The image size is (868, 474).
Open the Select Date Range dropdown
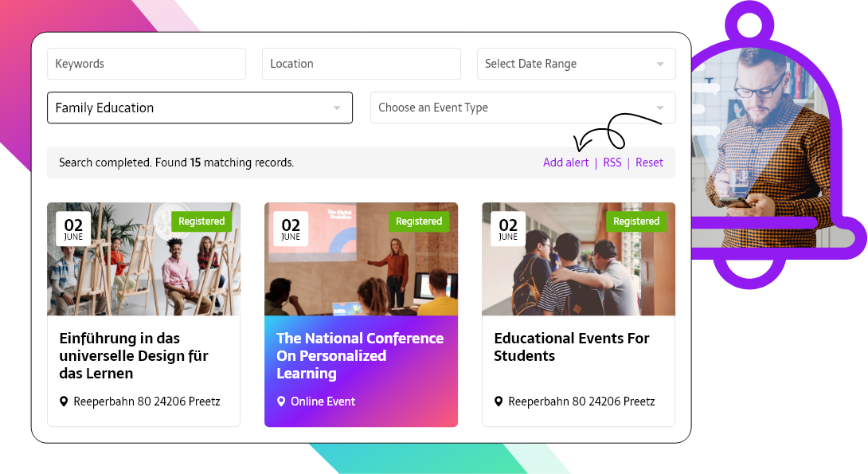point(576,64)
